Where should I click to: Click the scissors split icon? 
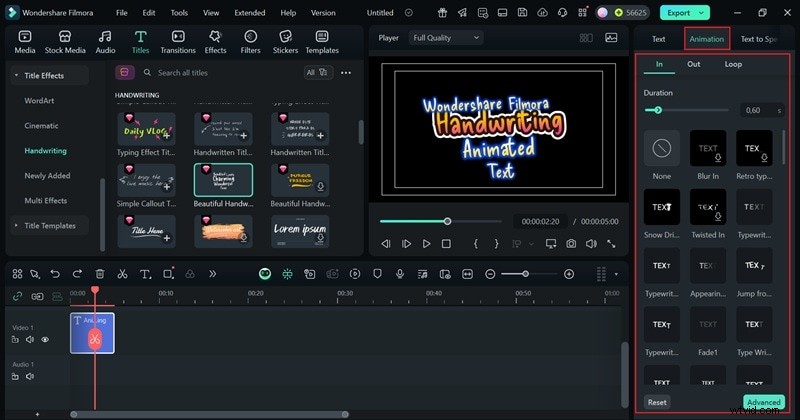(x=122, y=274)
